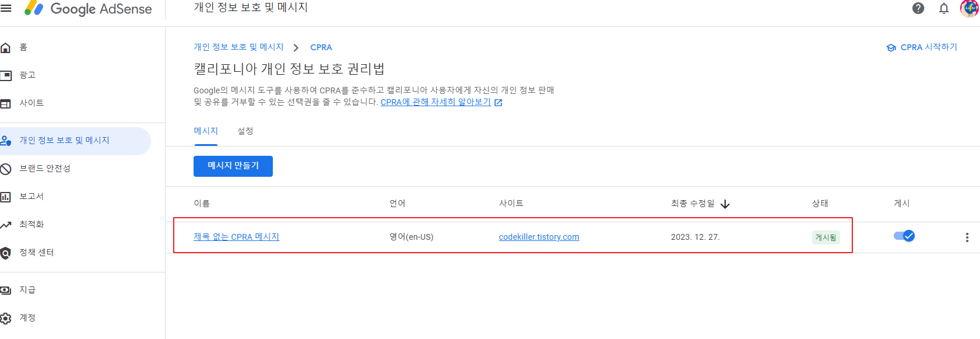
Task: Select the 메시지 tab
Action: 205,131
